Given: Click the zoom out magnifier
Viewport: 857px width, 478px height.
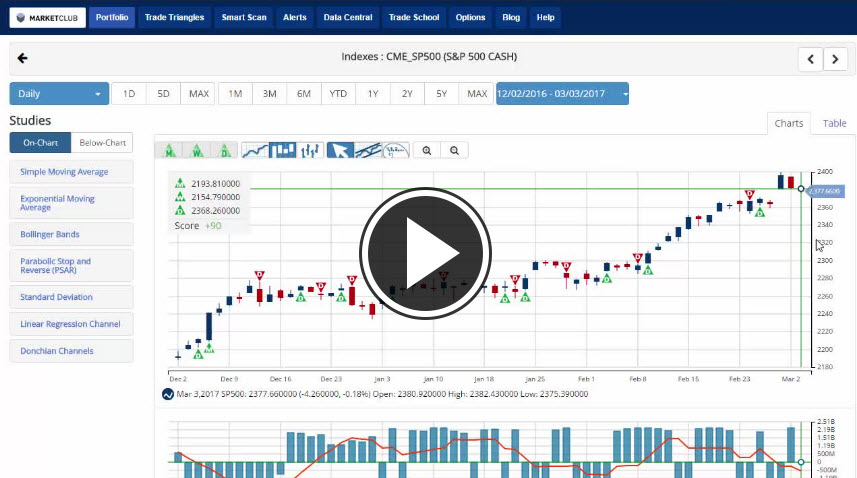Looking at the screenshot, I should [x=454, y=151].
